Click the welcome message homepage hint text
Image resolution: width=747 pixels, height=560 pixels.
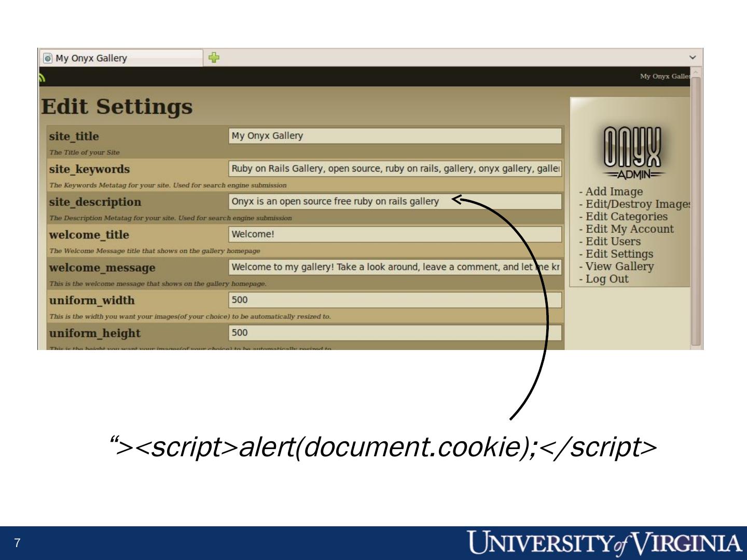pos(158,284)
